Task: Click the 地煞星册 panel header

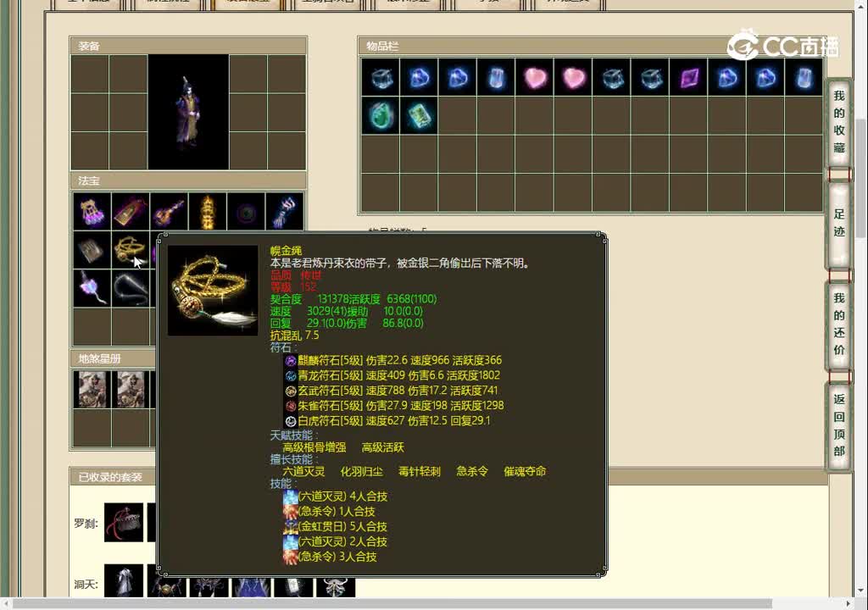Action: 114,358
